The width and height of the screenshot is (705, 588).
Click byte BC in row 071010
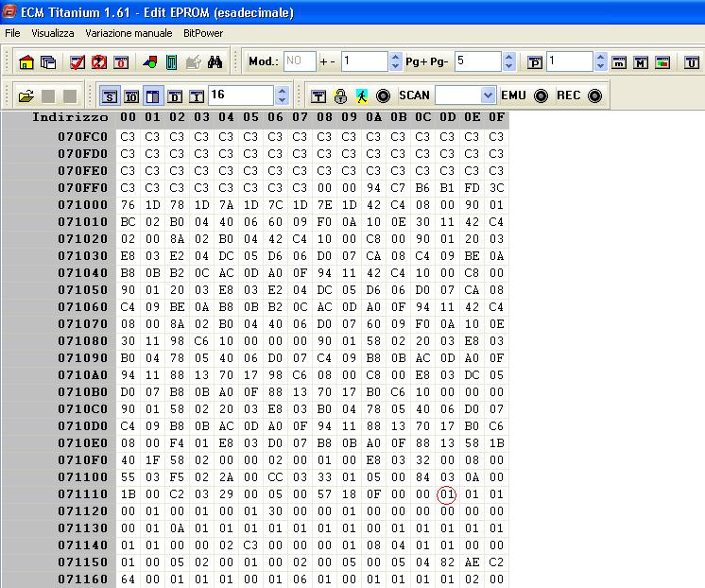point(128,222)
